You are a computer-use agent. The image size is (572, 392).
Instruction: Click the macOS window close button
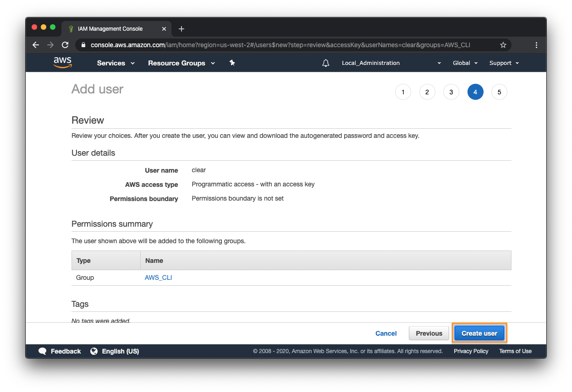(34, 27)
